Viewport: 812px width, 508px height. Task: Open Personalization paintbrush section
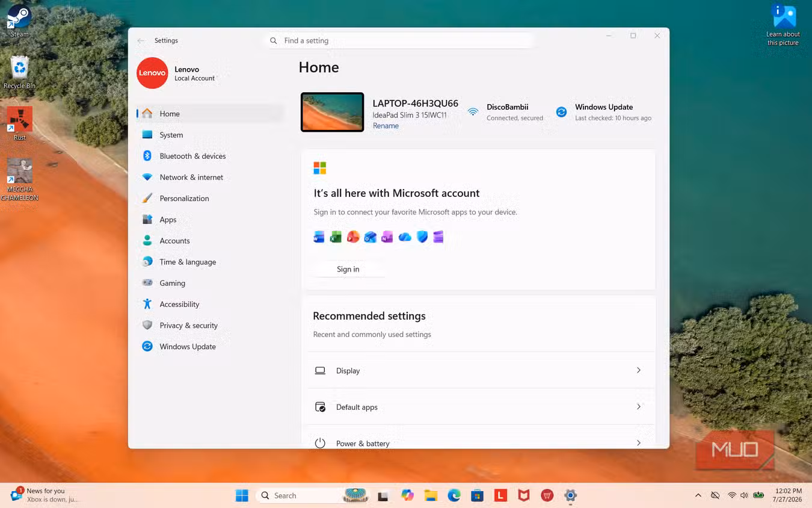[x=147, y=198]
